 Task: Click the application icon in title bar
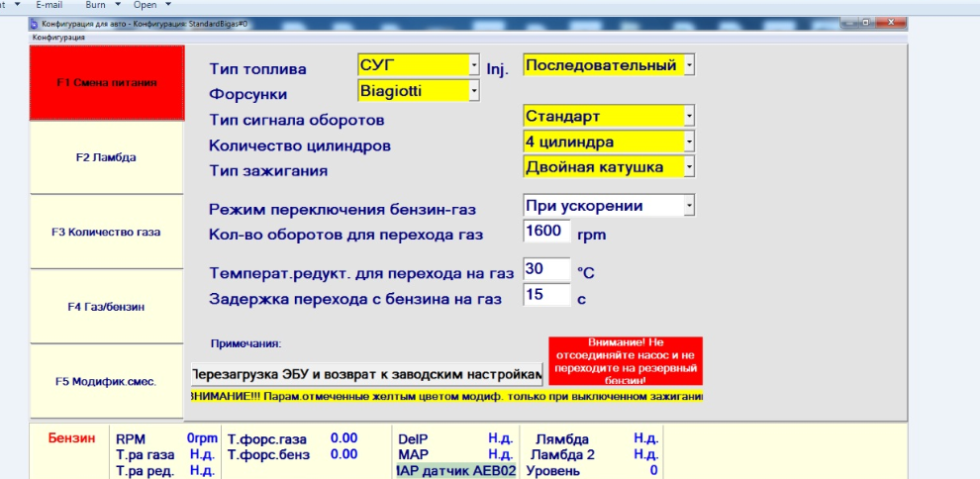point(36,22)
